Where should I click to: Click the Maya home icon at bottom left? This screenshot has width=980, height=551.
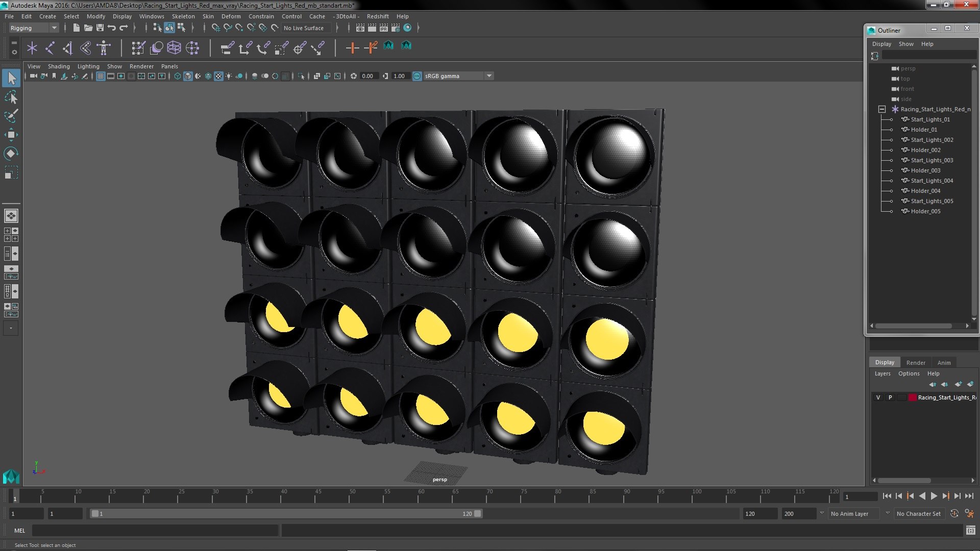pos(11,476)
